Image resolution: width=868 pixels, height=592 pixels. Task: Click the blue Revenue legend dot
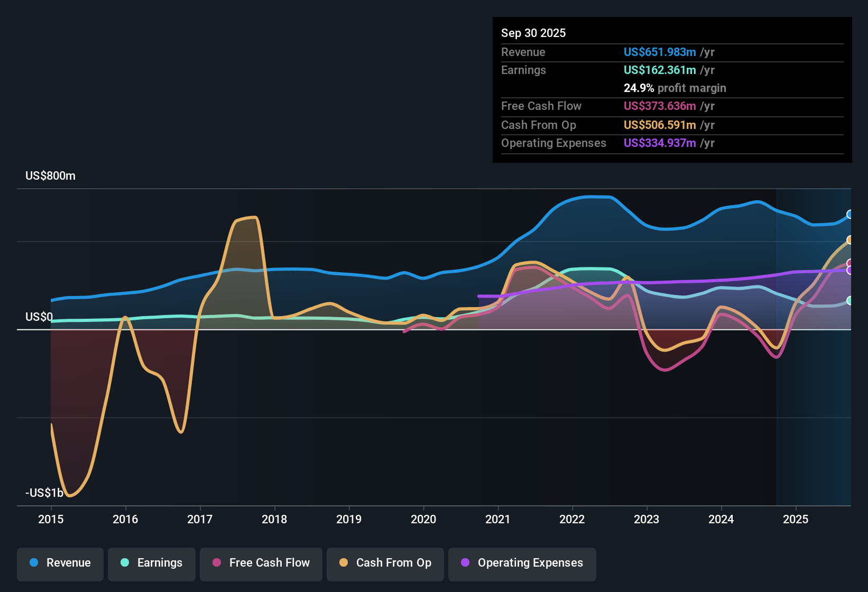[33, 563]
